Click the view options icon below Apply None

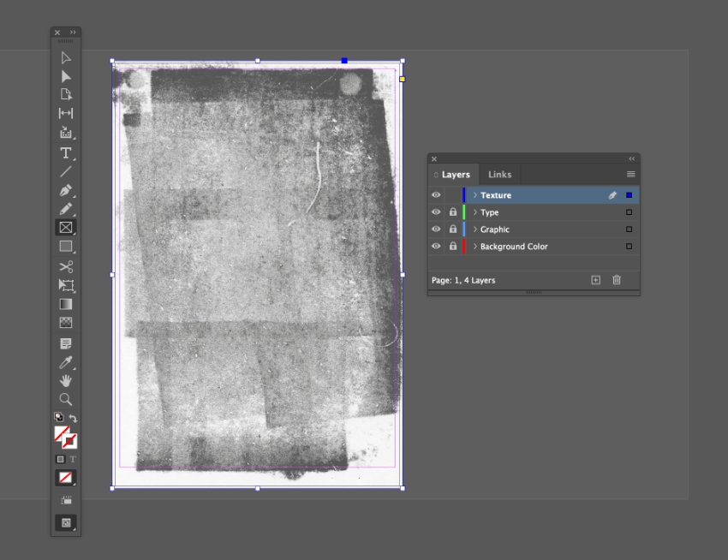pos(66,500)
